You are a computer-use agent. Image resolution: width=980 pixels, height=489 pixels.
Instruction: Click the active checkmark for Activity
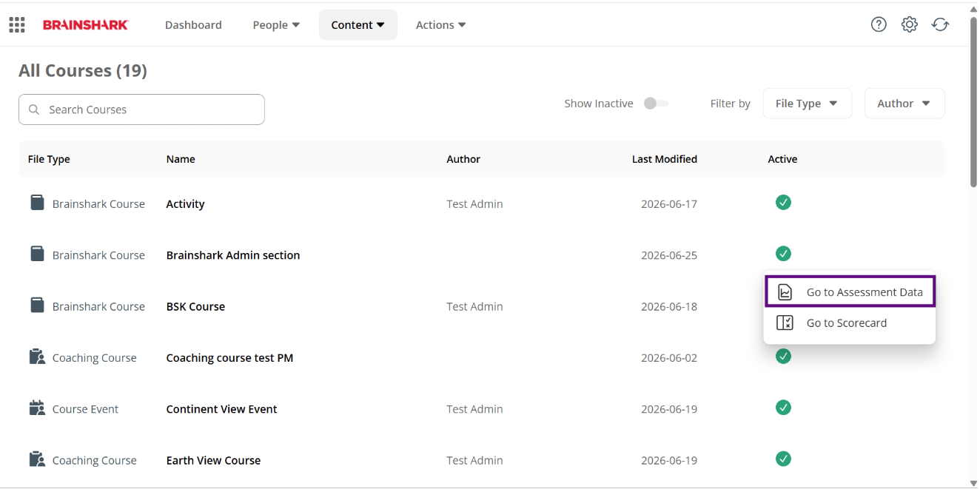click(783, 202)
